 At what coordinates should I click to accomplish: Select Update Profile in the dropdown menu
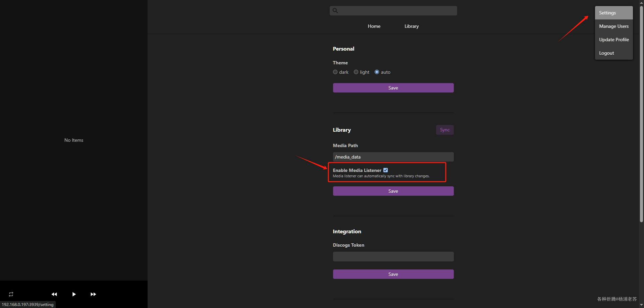click(613, 40)
